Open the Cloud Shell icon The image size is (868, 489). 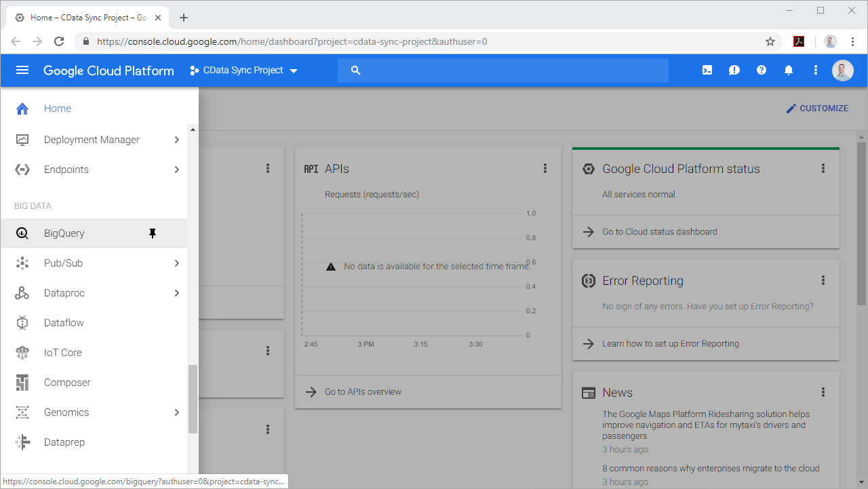[x=707, y=70]
